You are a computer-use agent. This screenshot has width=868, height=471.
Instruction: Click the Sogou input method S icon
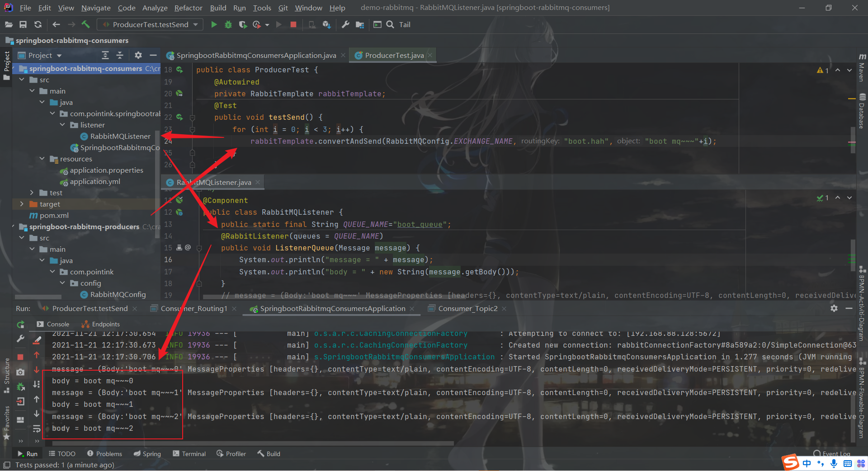pos(791,462)
